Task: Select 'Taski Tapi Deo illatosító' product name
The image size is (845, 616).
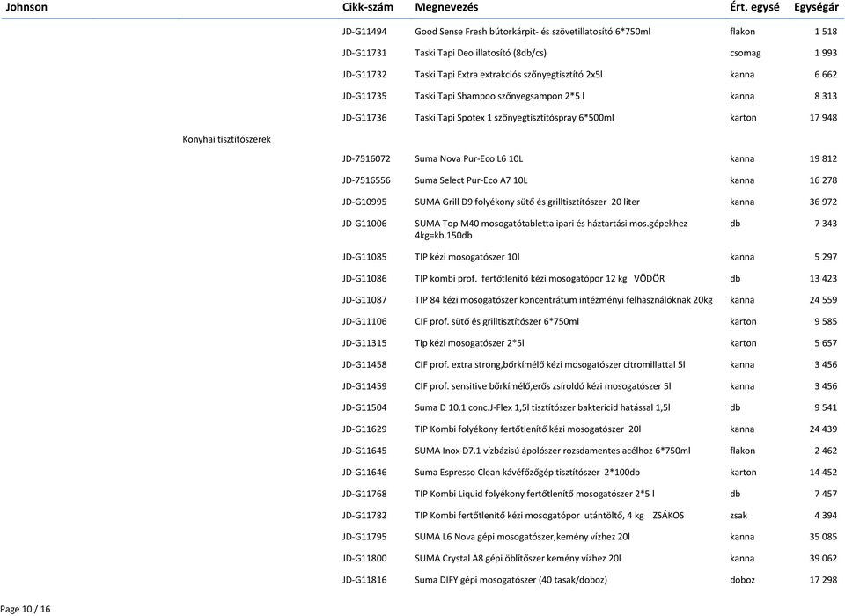Action: (463, 53)
